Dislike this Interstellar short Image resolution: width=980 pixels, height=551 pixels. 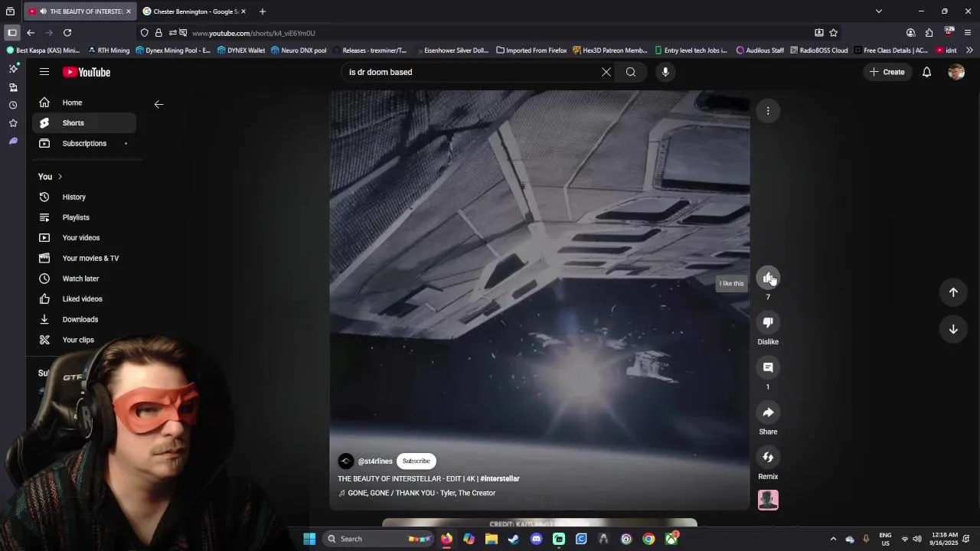click(768, 323)
